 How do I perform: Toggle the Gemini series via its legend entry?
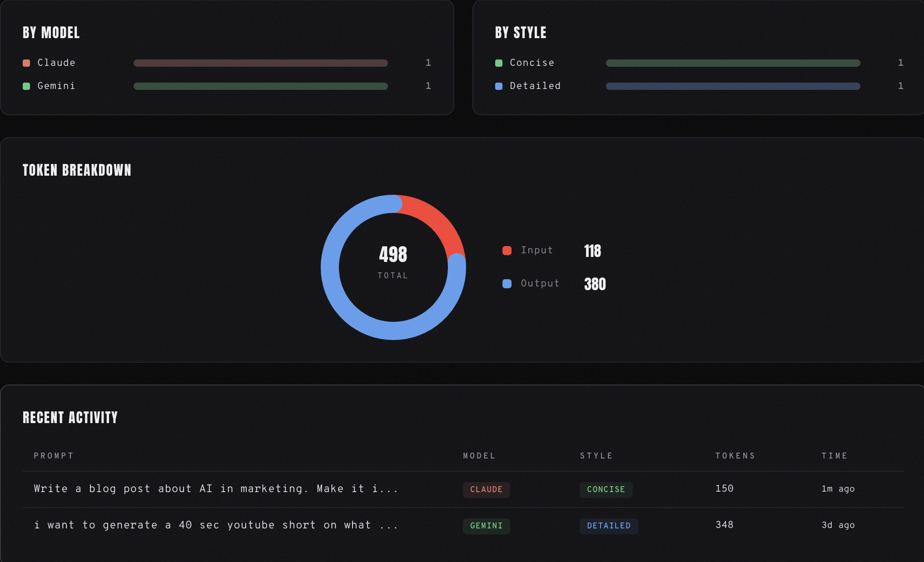pyautogui.click(x=55, y=86)
